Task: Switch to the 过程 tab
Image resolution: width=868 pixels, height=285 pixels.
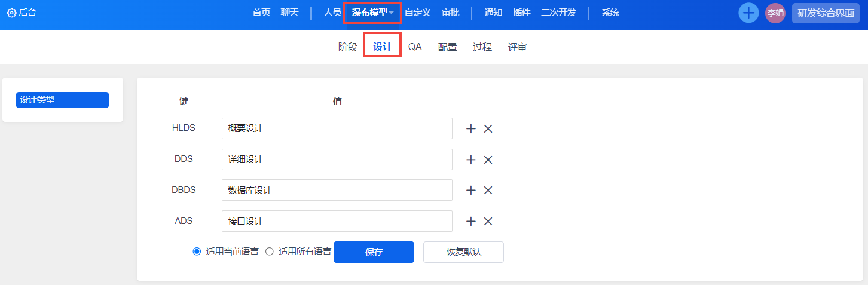Action: pyautogui.click(x=482, y=47)
